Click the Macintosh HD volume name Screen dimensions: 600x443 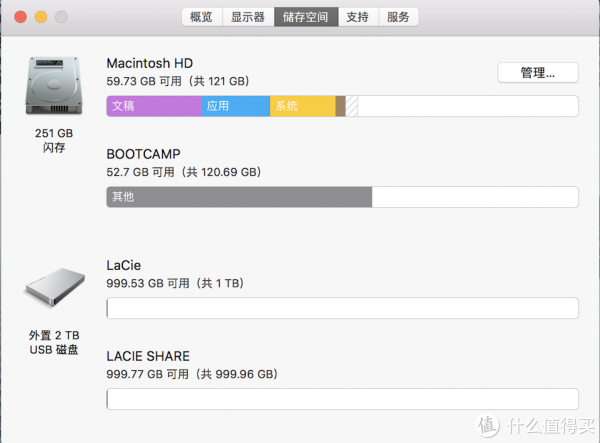(150, 63)
